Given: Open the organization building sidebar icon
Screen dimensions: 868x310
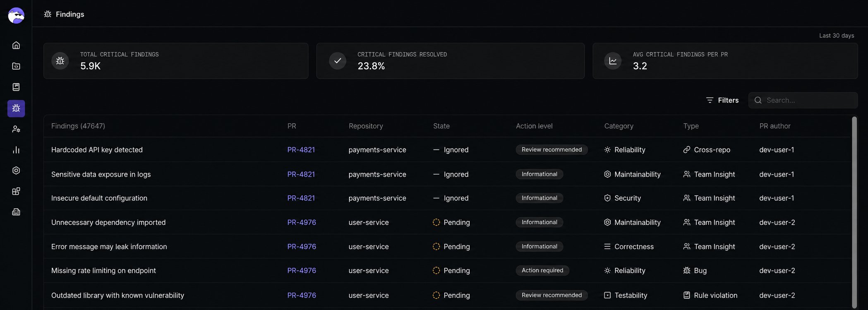Looking at the screenshot, I should click(x=16, y=212).
